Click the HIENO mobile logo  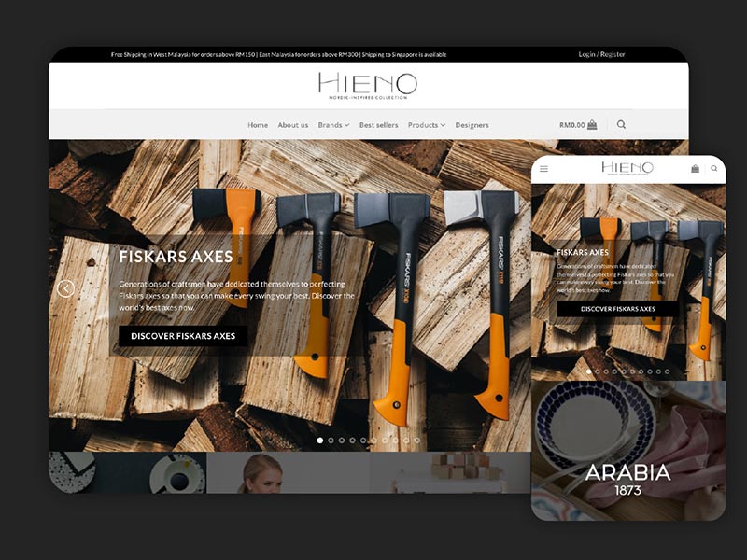[627, 168]
